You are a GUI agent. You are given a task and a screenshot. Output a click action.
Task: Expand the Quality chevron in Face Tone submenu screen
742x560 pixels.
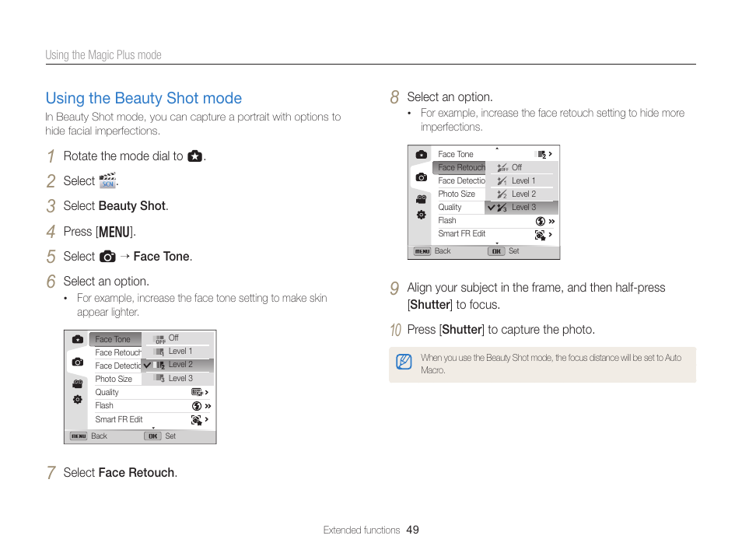coord(207,392)
